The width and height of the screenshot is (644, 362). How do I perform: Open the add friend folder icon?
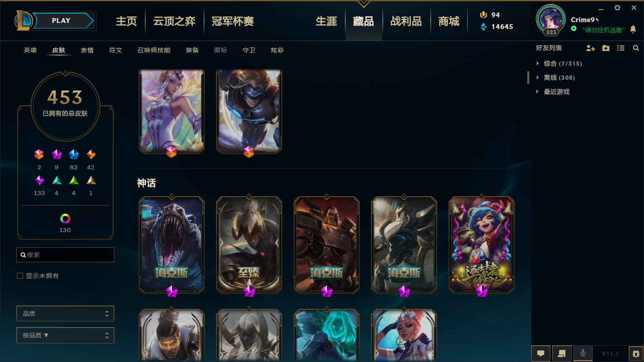(606, 48)
